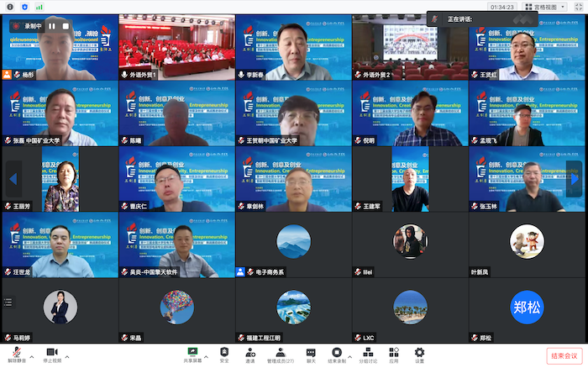The height and width of the screenshot is (368, 588).
Task: Click the meeting info icon at top-left
Action: [x=10, y=6]
